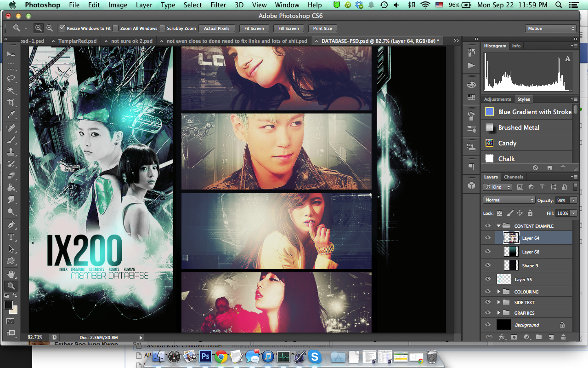This screenshot has height=368, width=588.
Task: Click the foreground color swatch
Action: point(9,305)
